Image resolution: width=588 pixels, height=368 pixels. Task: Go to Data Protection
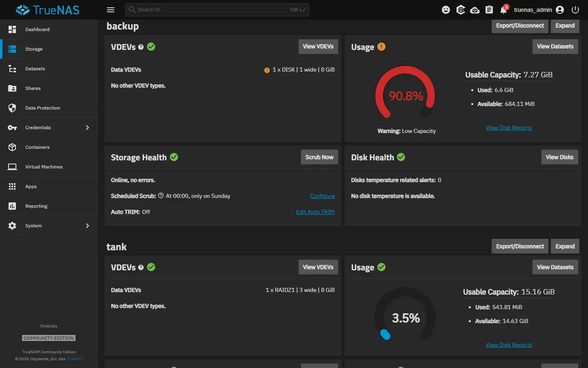pyautogui.click(x=49, y=108)
